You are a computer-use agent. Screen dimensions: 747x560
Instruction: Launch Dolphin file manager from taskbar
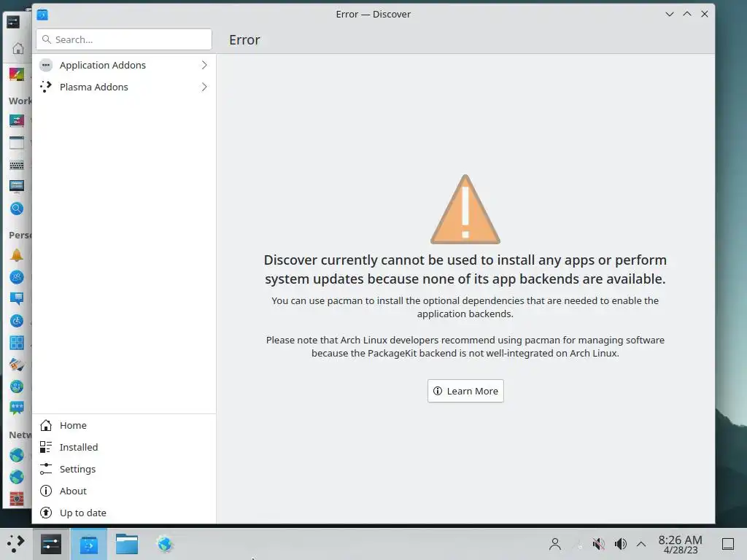[x=127, y=544]
